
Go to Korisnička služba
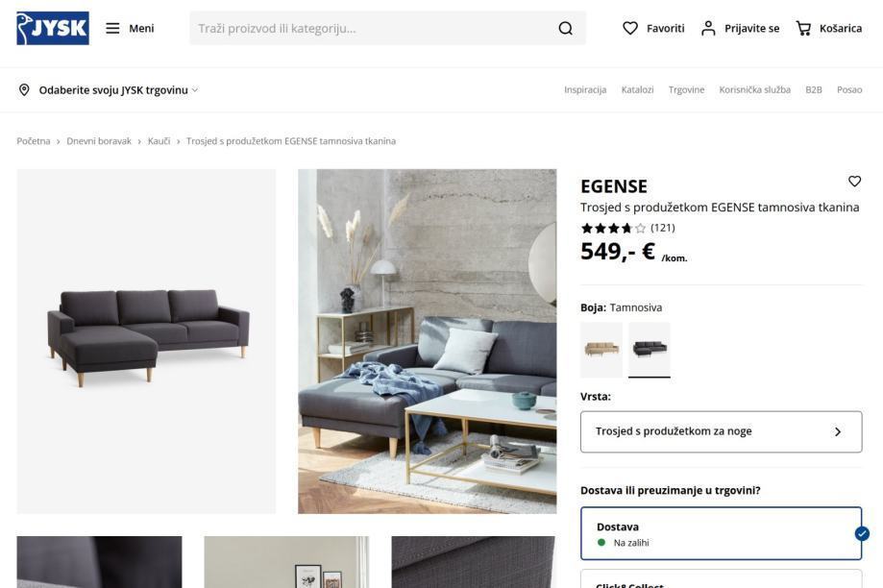point(754,90)
